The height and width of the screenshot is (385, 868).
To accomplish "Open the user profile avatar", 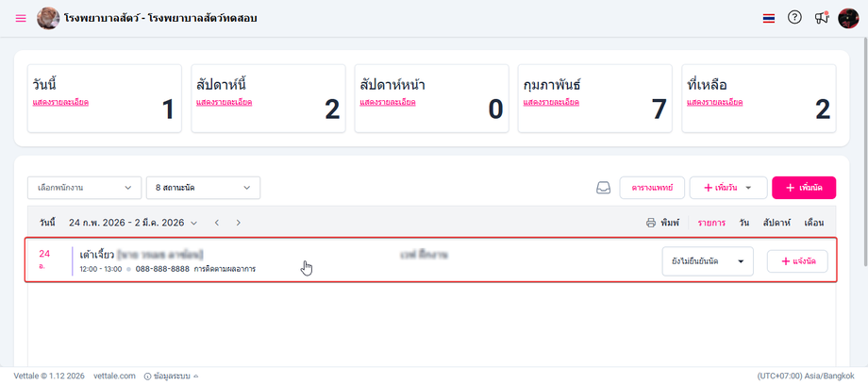I will [848, 18].
